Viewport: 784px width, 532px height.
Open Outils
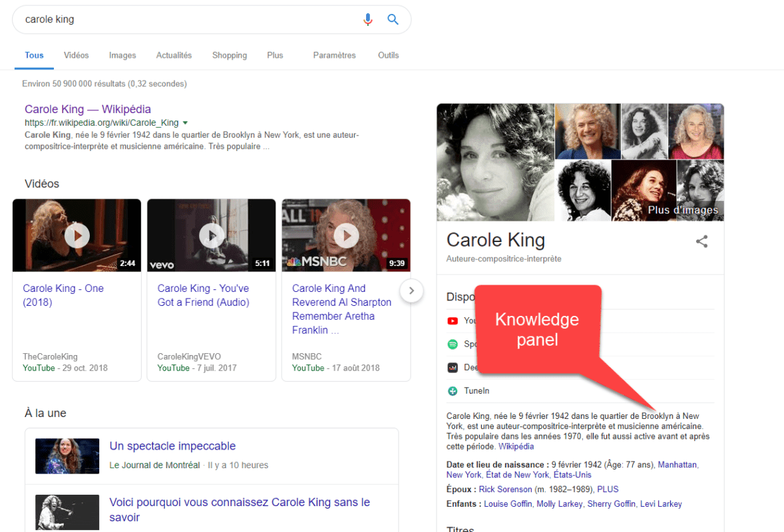[389, 55]
